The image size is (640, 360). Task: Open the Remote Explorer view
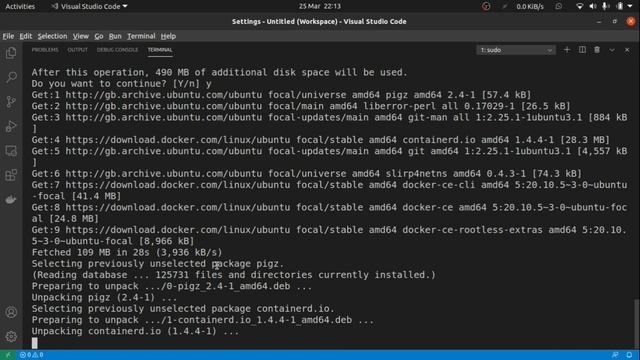coord(11,151)
